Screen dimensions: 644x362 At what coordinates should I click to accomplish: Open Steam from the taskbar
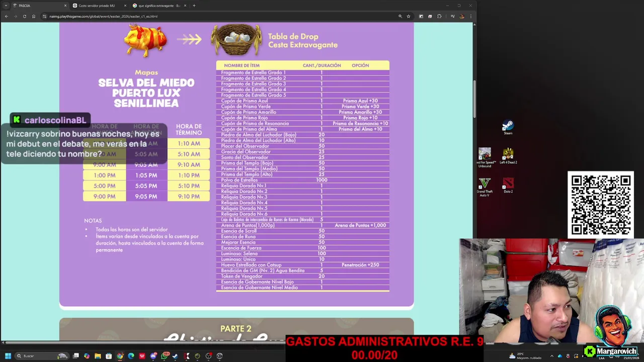(x=175, y=356)
